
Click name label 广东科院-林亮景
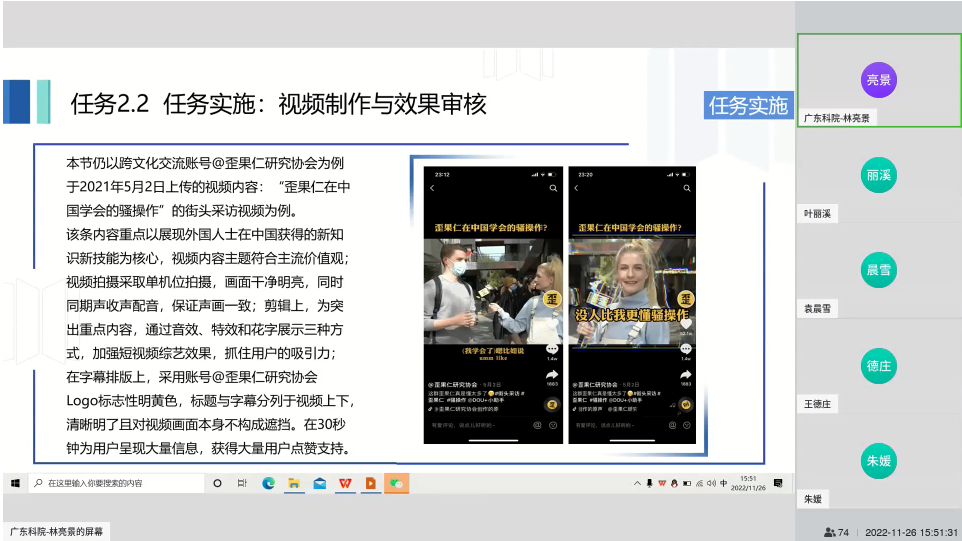click(x=837, y=118)
